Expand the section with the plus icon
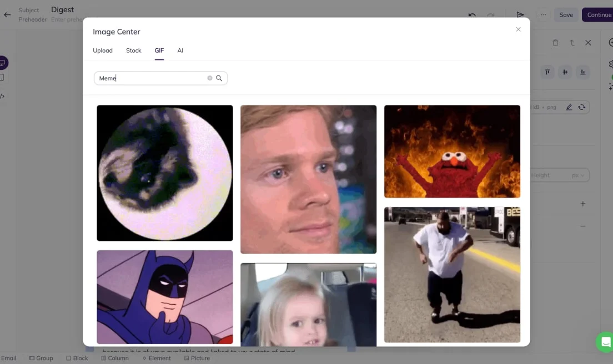Screen dimensions: 613x364 pyautogui.click(x=583, y=204)
